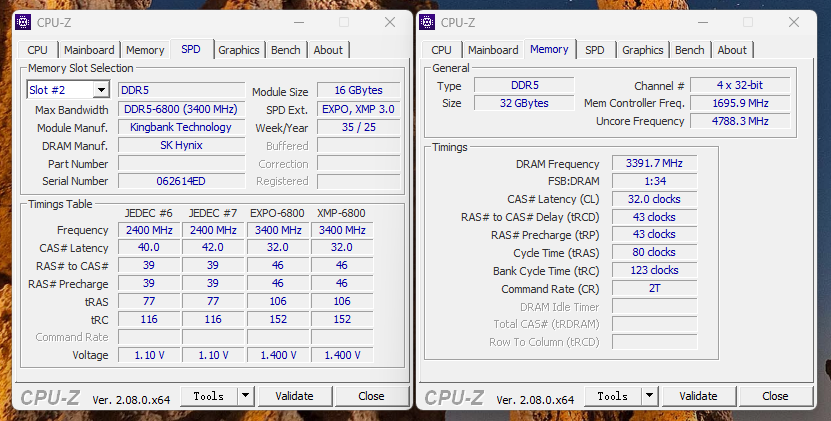Click the memory Size value 32 GBytes

tap(524, 103)
